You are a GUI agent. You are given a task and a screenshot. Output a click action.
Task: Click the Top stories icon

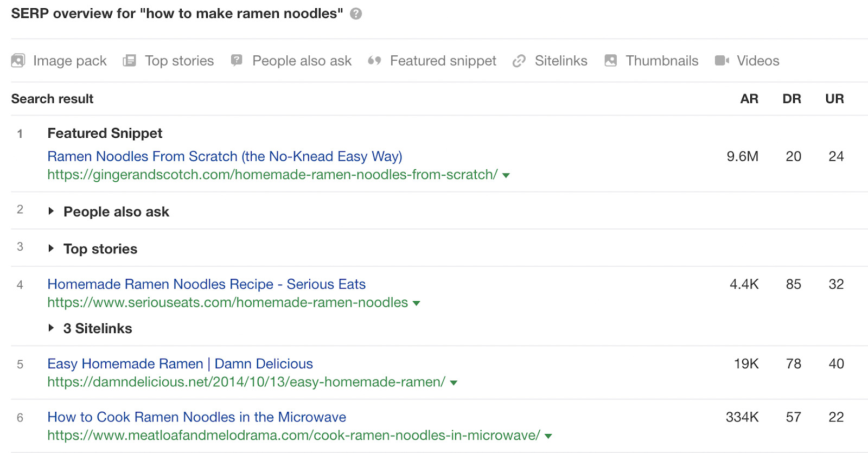pos(130,61)
